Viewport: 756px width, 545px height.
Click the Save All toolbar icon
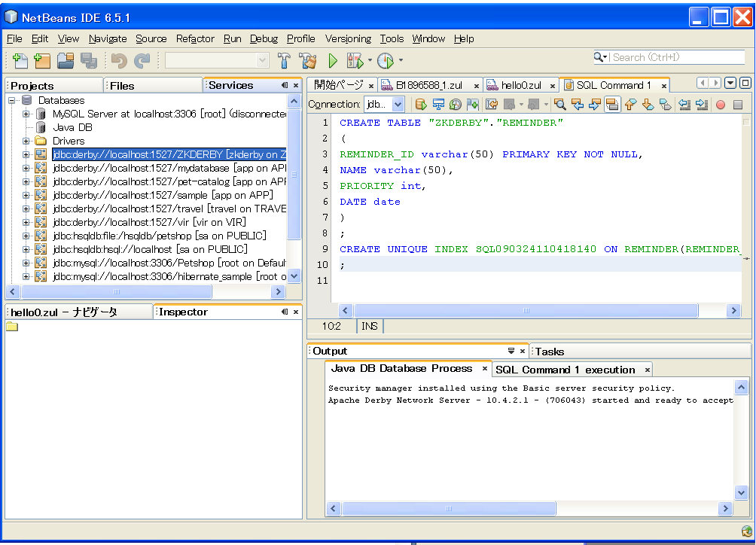tap(89, 61)
